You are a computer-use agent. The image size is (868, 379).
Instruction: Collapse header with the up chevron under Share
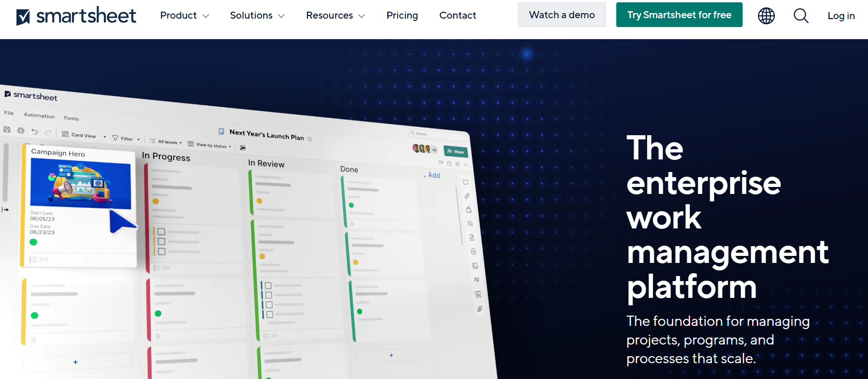pos(465,165)
